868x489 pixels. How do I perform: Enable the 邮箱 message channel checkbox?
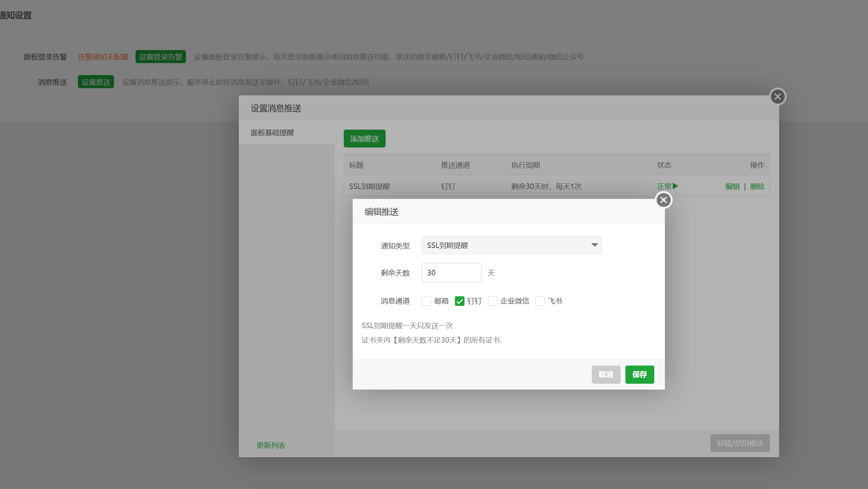click(426, 301)
